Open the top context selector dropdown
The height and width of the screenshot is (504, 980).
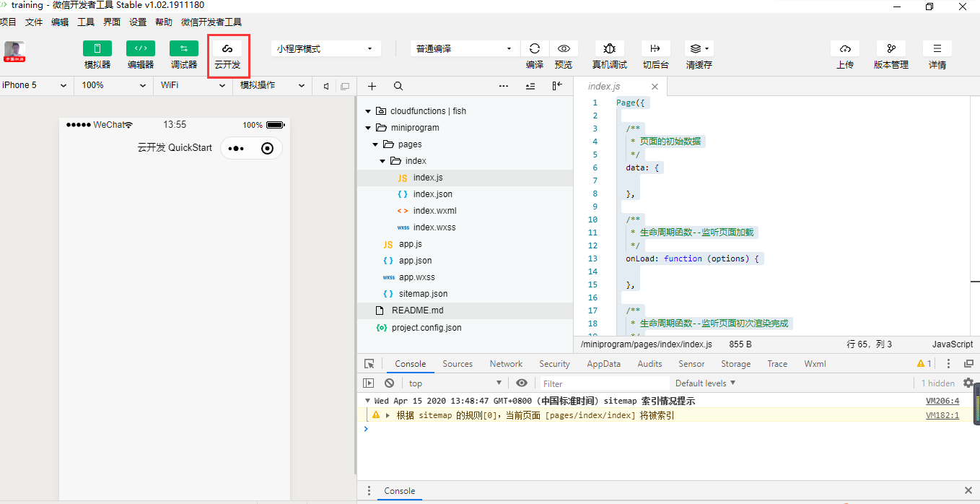point(455,383)
